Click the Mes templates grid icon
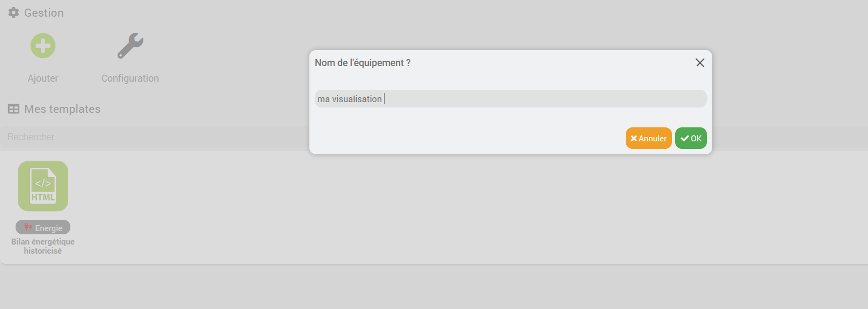The height and width of the screenshot is (309, 868). pos(14,109)
